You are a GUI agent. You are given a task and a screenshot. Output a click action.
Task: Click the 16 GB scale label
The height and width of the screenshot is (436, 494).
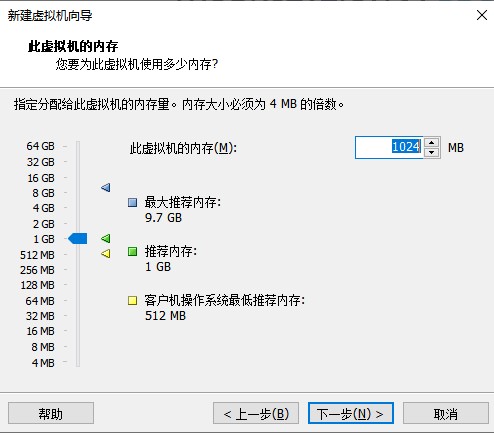coord(41,178)
